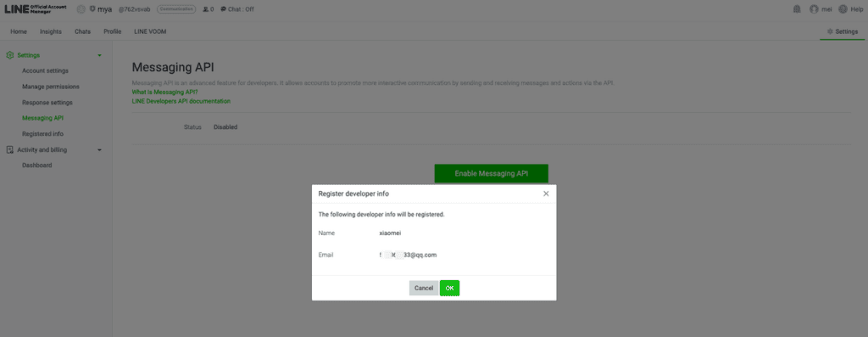Click the mei username text

point(827,8)
